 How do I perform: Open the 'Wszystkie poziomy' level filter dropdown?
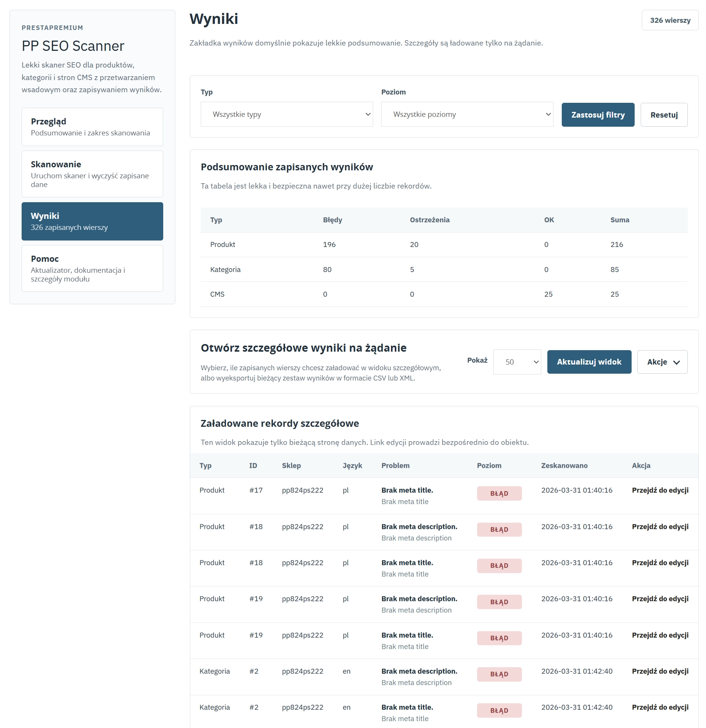coord(467,114)
